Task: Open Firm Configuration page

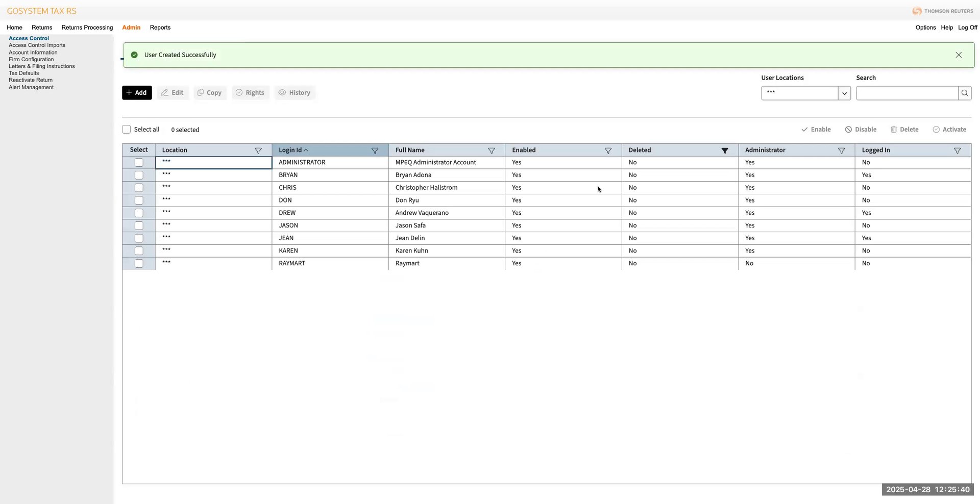Action: pos(31,59)
